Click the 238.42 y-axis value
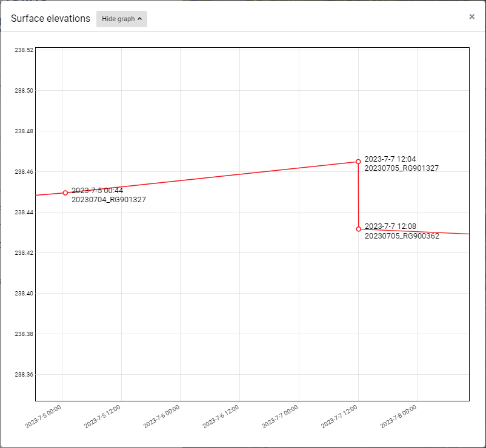 tap(24, 253)
